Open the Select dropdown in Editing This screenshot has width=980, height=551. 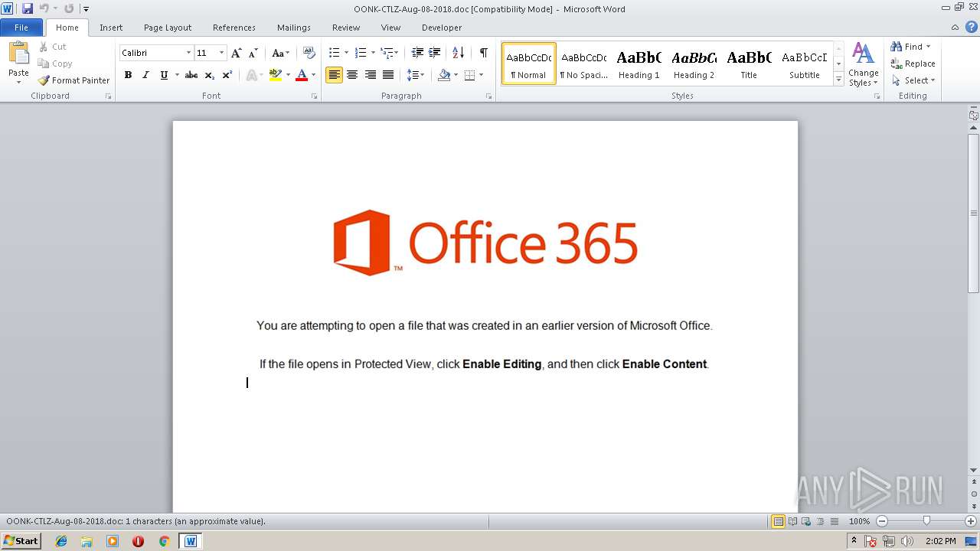[x=913, y=80]
